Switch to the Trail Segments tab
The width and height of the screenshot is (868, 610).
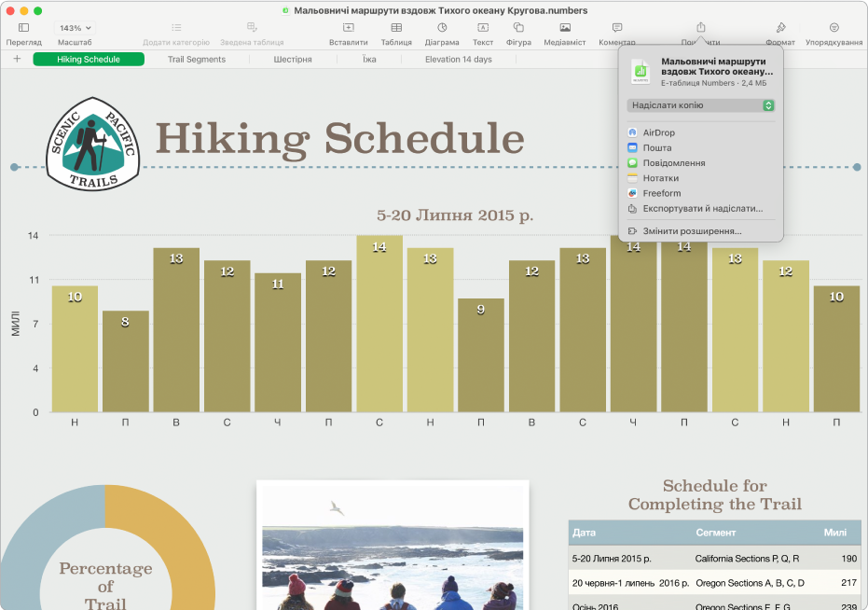click(197, 60)
